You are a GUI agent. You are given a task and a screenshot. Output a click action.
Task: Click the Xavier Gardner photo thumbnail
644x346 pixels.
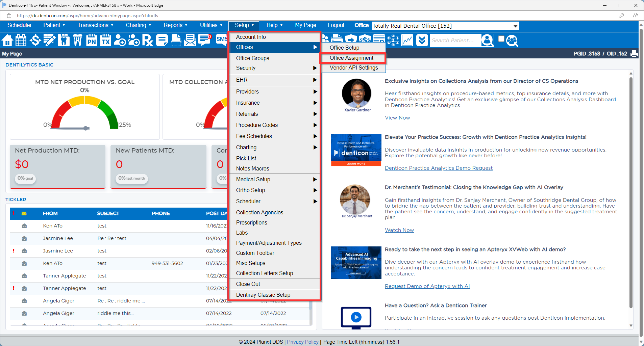click(x=356, y=93)
